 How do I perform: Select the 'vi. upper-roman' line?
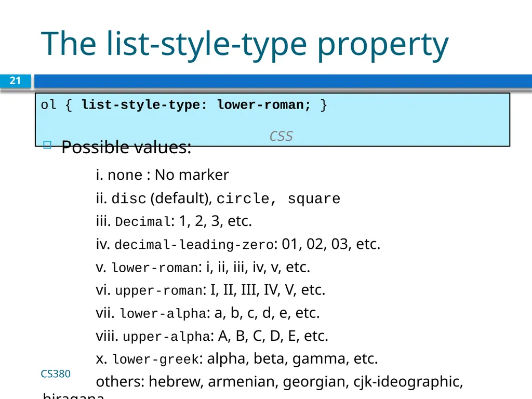click(x=210, y=290)
